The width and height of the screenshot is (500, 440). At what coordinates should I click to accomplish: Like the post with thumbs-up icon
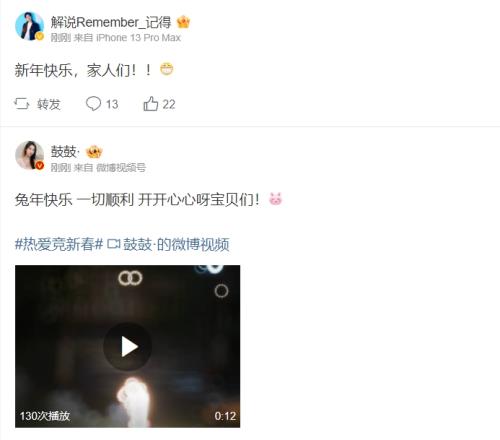click(x=151, y=104)
